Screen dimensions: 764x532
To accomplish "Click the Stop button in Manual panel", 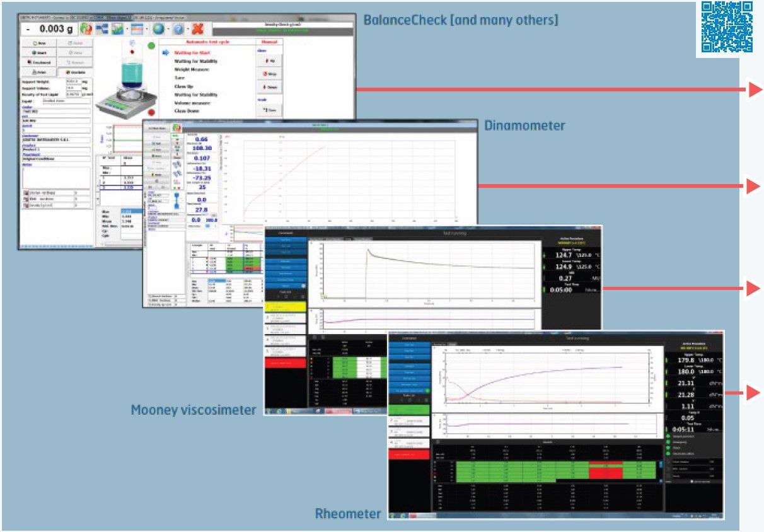I will click(x=270, y=74).
